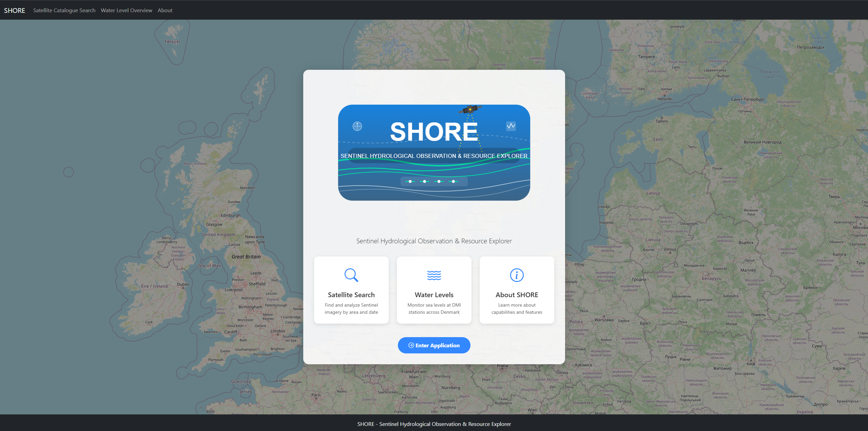The height and width of the screenshot is (431, 868).
Task: Click the satellite graphic in the banner
Action: pyautogui.click(x=470, y=109)
